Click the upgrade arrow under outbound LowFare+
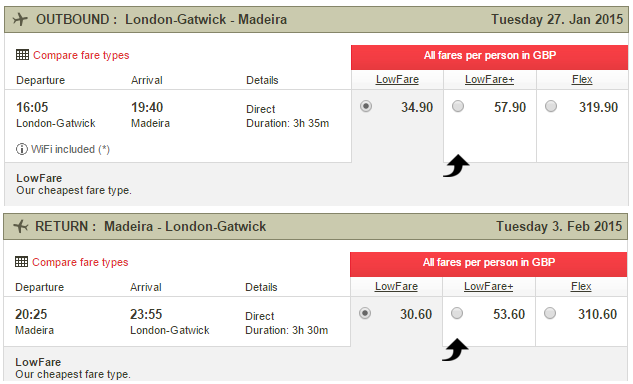Viewport: 633px width, 384px height. pos(456,166)
